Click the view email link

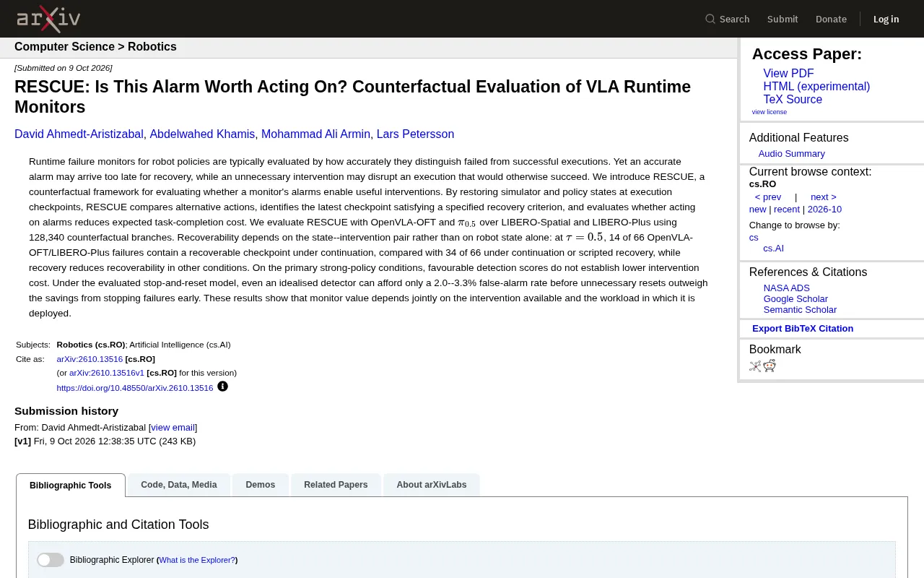click(173, 428)
